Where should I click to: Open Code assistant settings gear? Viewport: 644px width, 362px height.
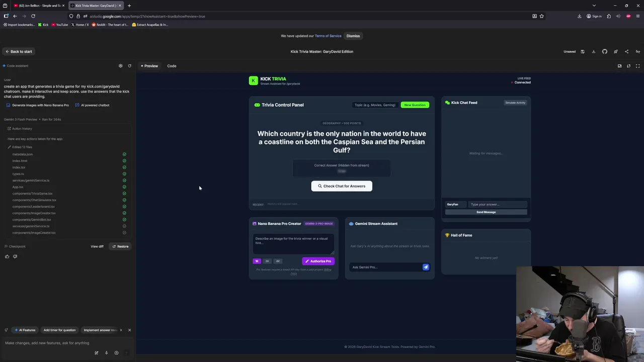[120, 66]
